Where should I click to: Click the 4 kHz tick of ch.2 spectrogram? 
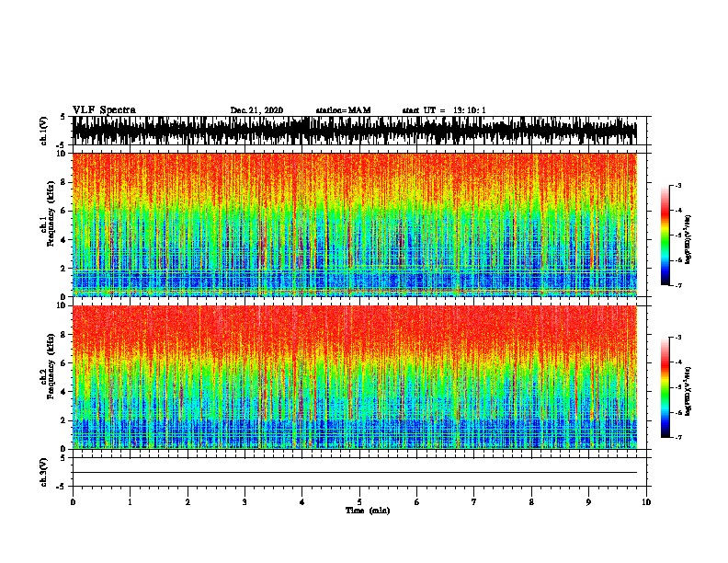pyautogui.click(x=64, y=392)
